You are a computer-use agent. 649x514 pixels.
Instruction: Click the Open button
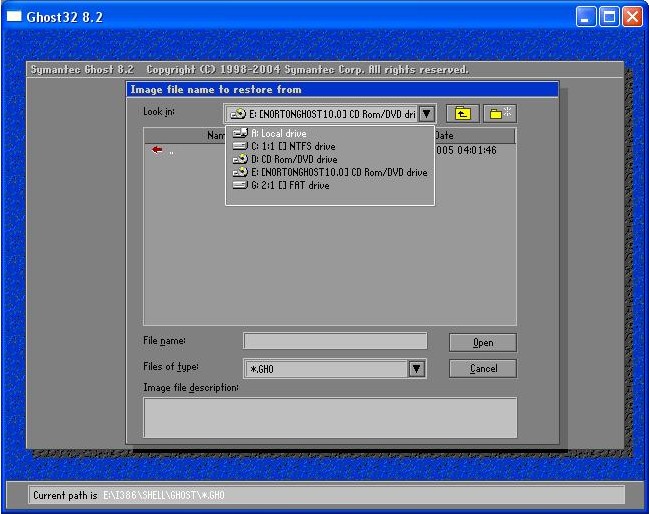[x=483, y=343]
